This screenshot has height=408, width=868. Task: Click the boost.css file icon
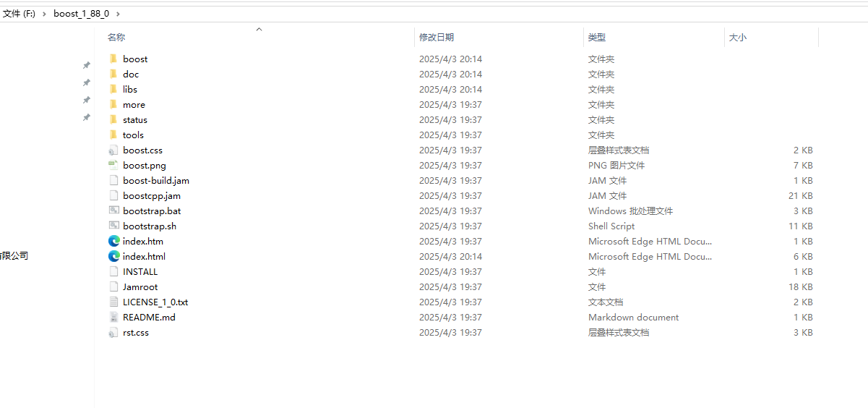(113, 150)
